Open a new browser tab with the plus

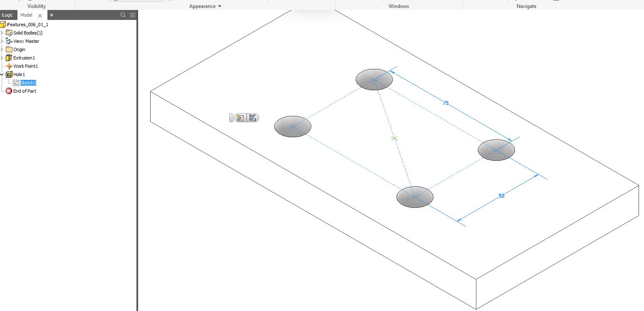51,15
